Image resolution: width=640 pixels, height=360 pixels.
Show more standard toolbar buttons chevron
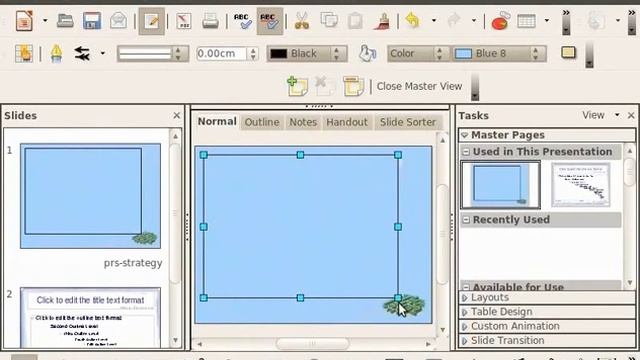click(566, 21)
